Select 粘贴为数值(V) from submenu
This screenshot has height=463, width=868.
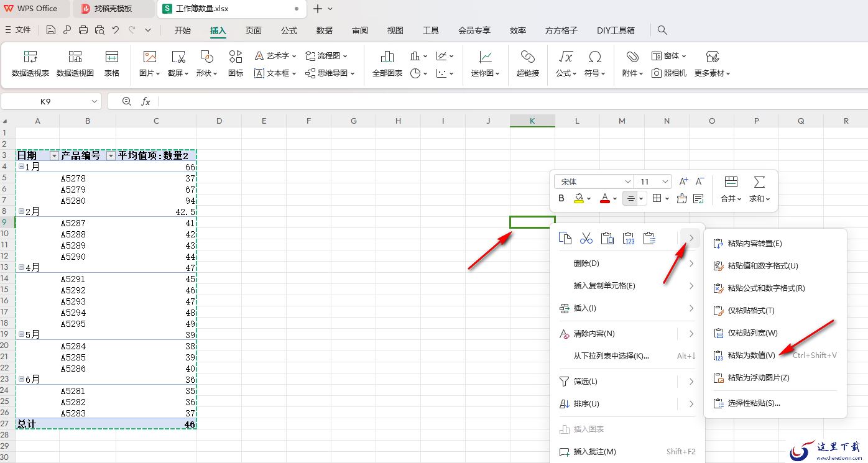pyautogui.click(x=775, y=355)
